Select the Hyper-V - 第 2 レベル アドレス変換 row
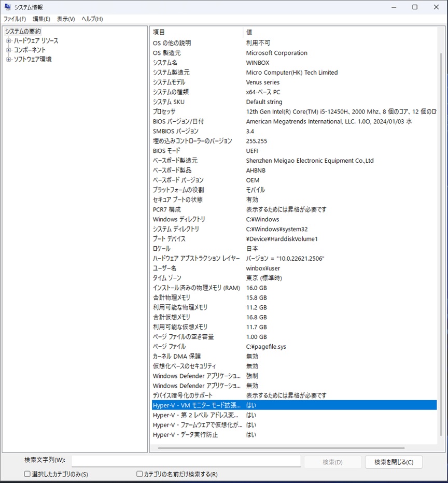 pyautogui.click(x=294, y=415)
